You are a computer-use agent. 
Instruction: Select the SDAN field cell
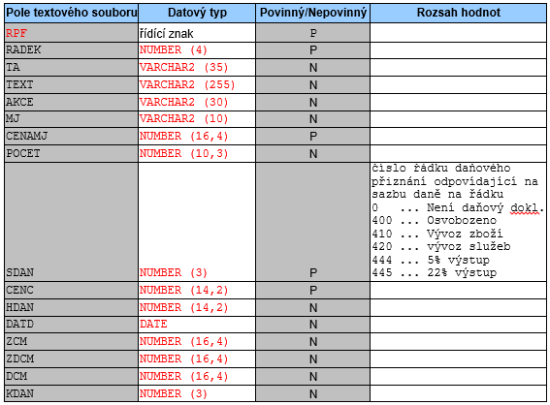tap(72, 222)
